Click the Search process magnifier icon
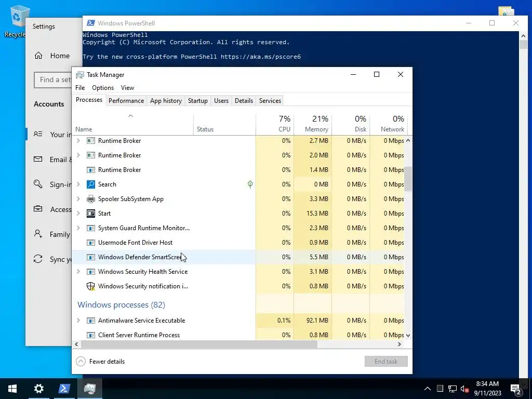The height and width of the screenshot is (399, 532). pyautogui.click(x=90, y=184)
